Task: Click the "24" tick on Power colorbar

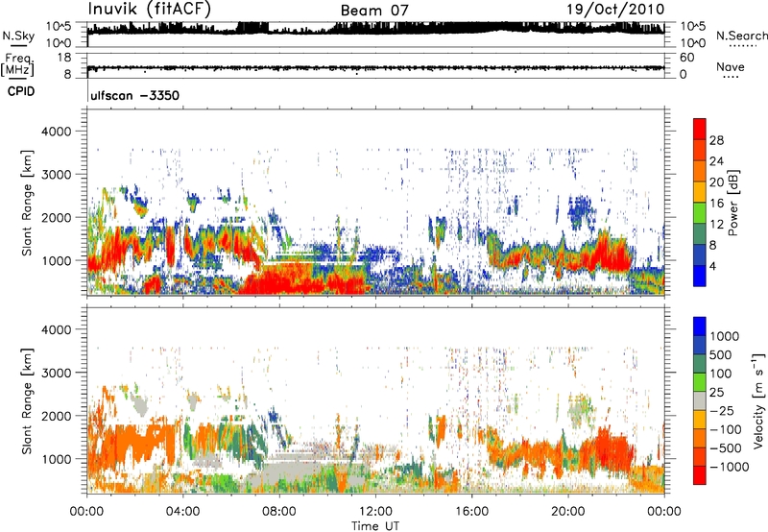Action: tap(716, 161)
